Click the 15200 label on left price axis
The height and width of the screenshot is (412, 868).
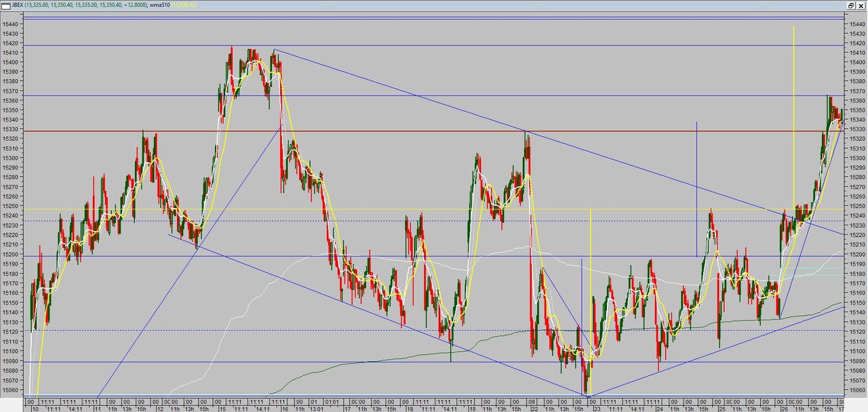tap(10, 255)
